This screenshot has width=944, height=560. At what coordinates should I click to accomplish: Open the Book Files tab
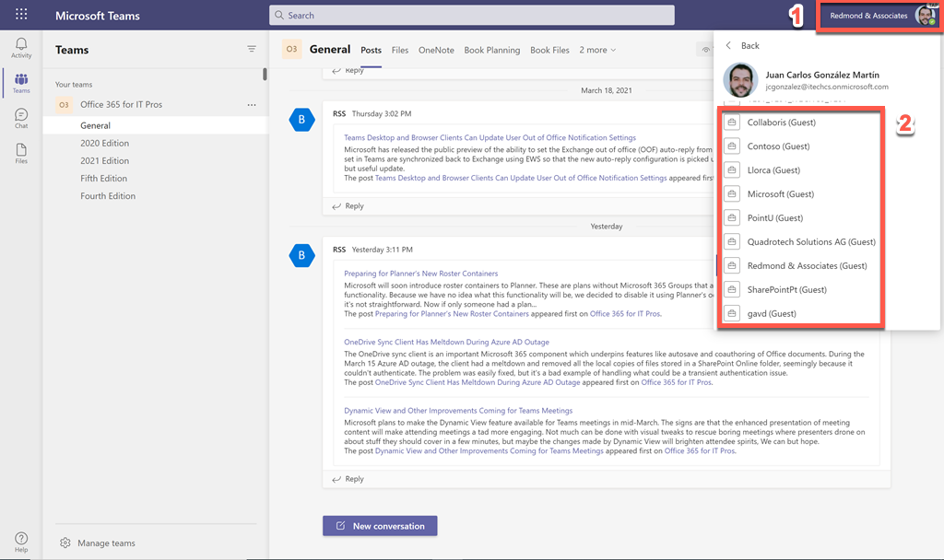pos(549,50)
